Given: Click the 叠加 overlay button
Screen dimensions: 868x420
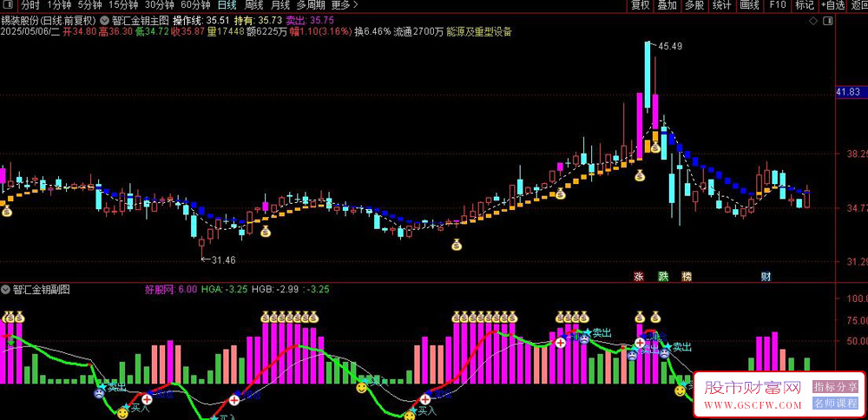Looking at the screenshot, I should [667, 5].
